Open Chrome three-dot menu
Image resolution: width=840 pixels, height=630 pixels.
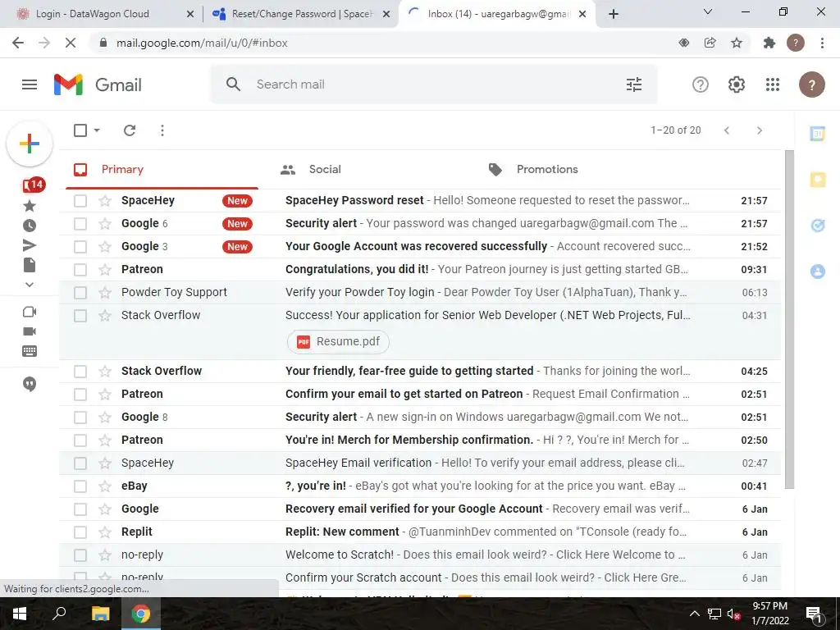point(822,43)
